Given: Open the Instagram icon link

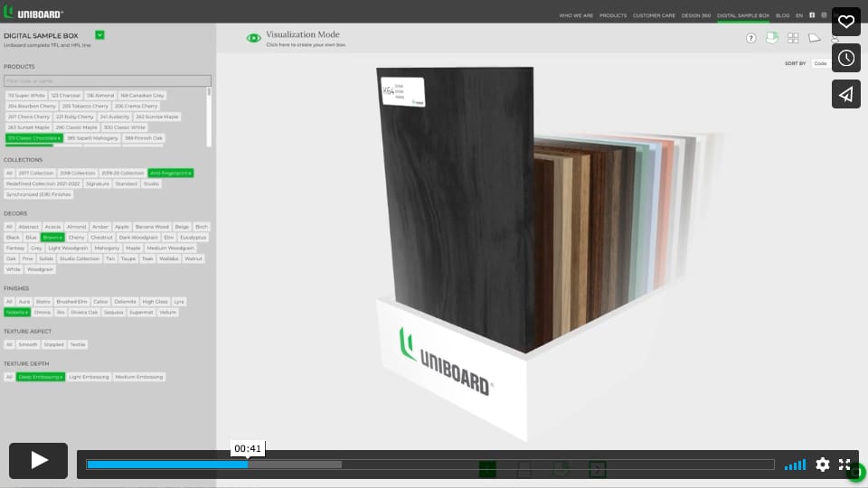Looking at the screenshot, I should 824,15.
